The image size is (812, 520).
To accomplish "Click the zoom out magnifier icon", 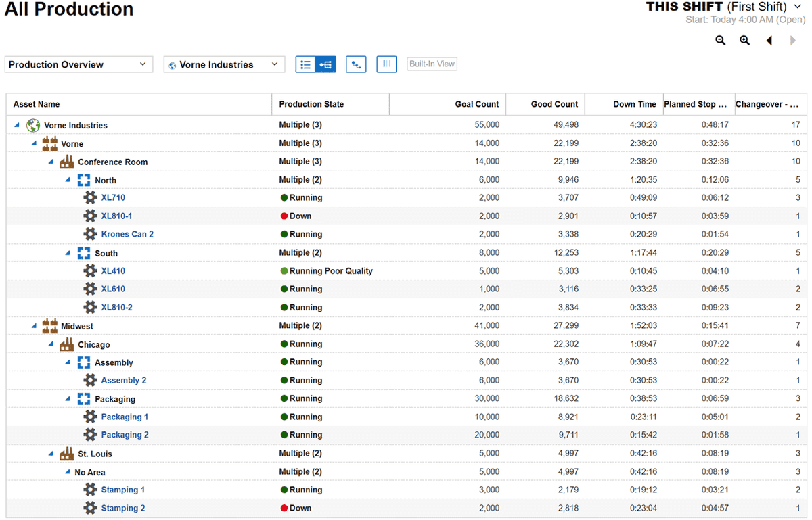I will pyautogui.click(x=720, y=41).
